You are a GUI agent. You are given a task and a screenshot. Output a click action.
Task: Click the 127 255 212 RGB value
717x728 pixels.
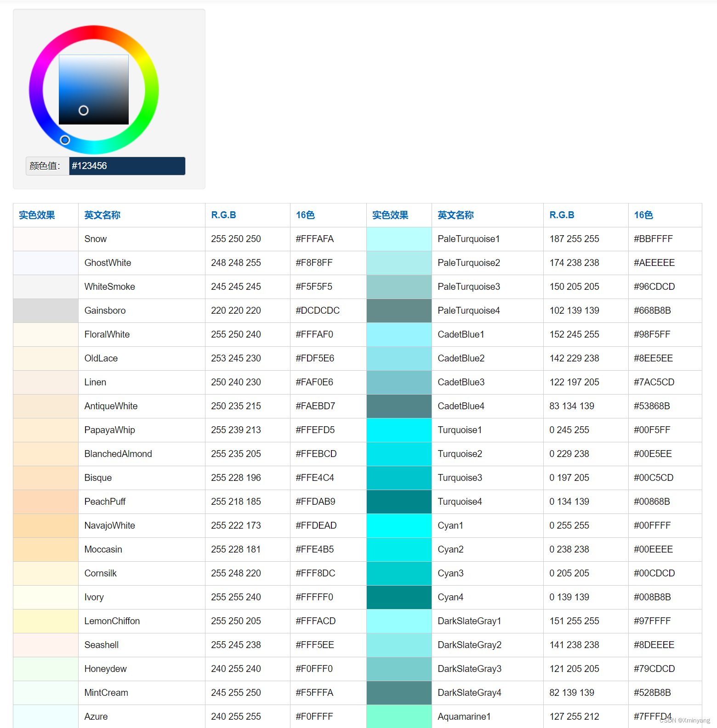point(574,717)
